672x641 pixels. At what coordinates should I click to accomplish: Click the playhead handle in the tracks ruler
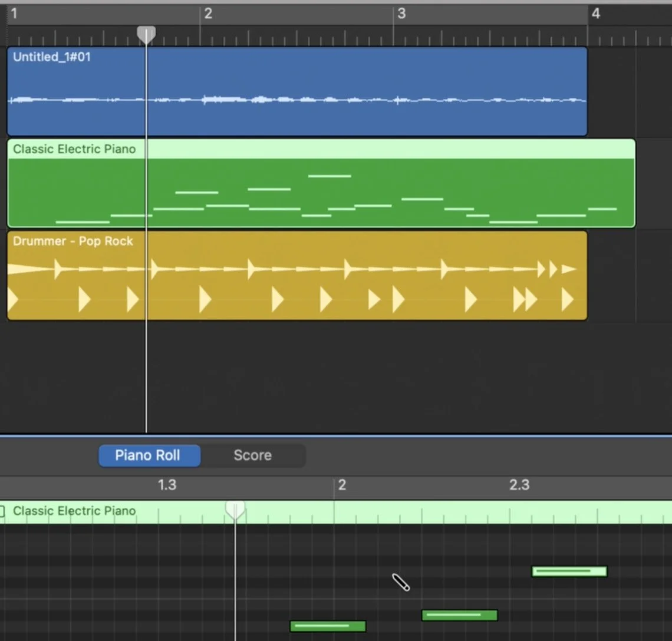click(146, 35)
